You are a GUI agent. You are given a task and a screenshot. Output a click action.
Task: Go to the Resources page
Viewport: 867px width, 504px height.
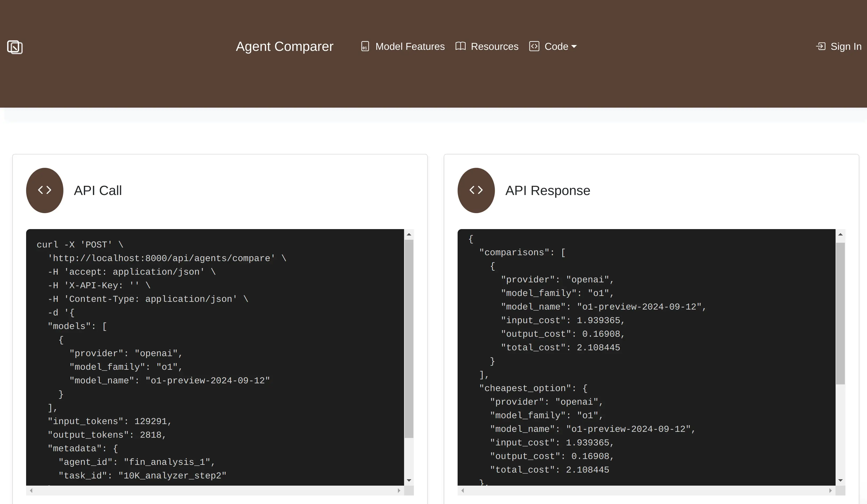tap(494, 46)
